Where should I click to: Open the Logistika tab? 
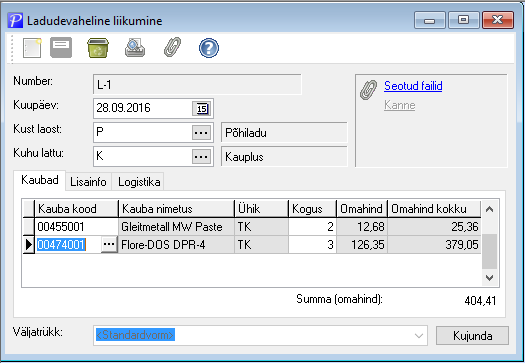coord(139,182)
